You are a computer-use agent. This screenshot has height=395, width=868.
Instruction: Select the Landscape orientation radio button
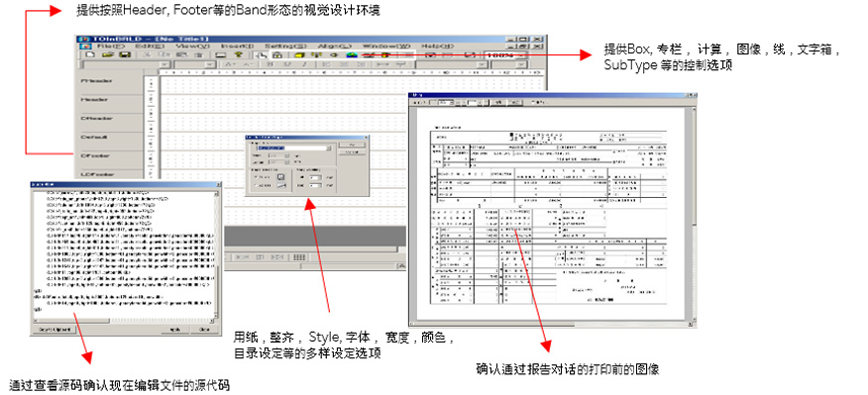pyautogui.click(x=256, y=185)
